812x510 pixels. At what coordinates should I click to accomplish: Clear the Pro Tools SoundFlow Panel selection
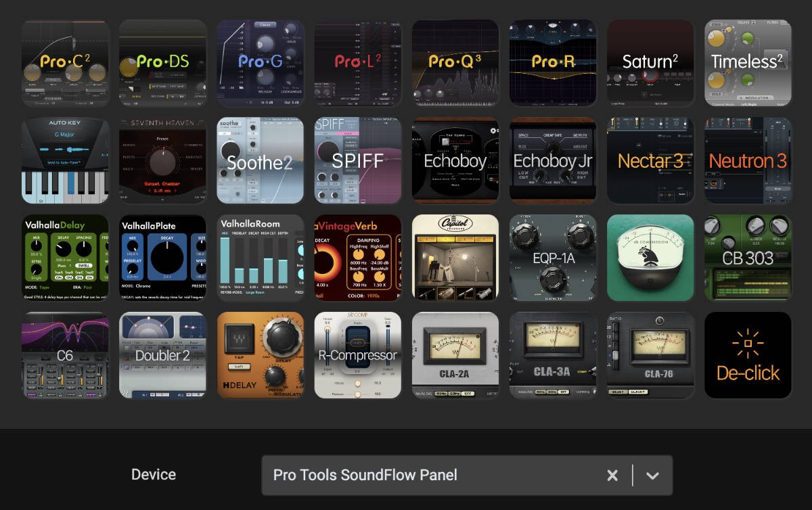click(612, 475)
